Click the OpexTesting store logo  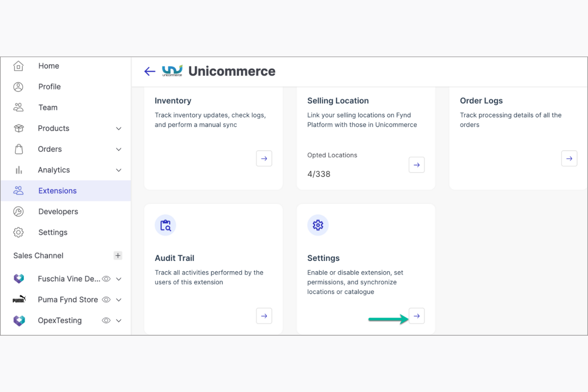(19, 321)
